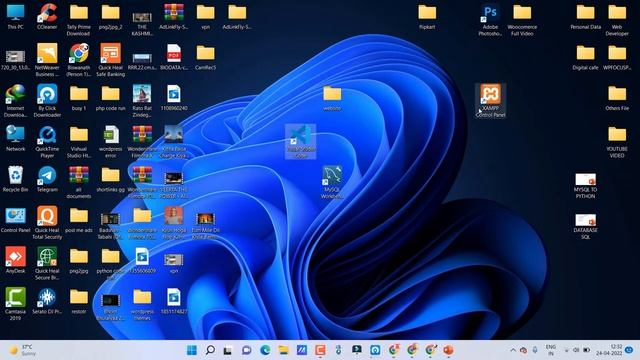Select the Quick Heal Secure Browse shortcut

tap(47, 264)
